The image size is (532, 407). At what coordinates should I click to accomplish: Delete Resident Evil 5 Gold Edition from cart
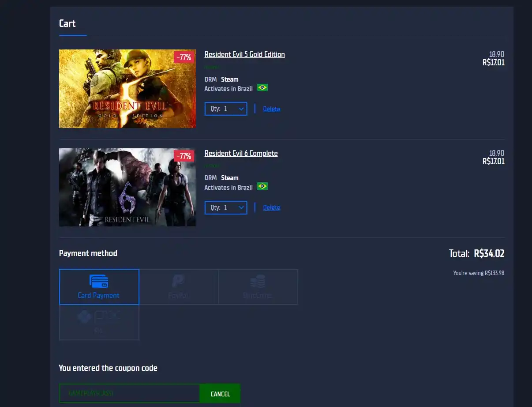click(272, 109)
